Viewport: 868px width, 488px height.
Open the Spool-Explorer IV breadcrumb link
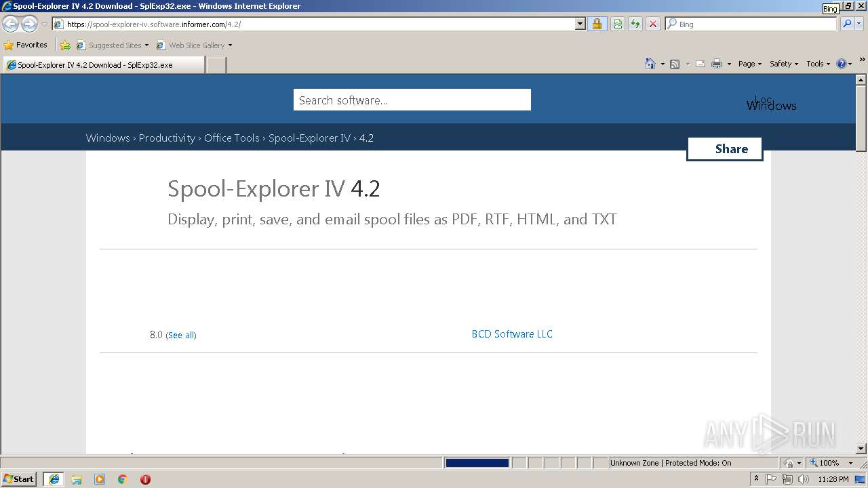pyautogui.click(x=309, y=138)
